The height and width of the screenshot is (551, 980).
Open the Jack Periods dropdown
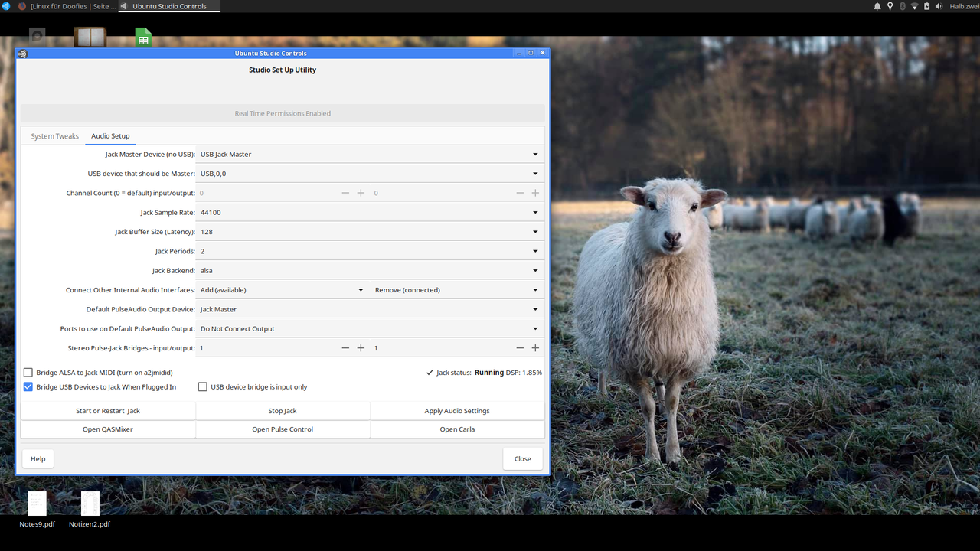pos(370,251)
